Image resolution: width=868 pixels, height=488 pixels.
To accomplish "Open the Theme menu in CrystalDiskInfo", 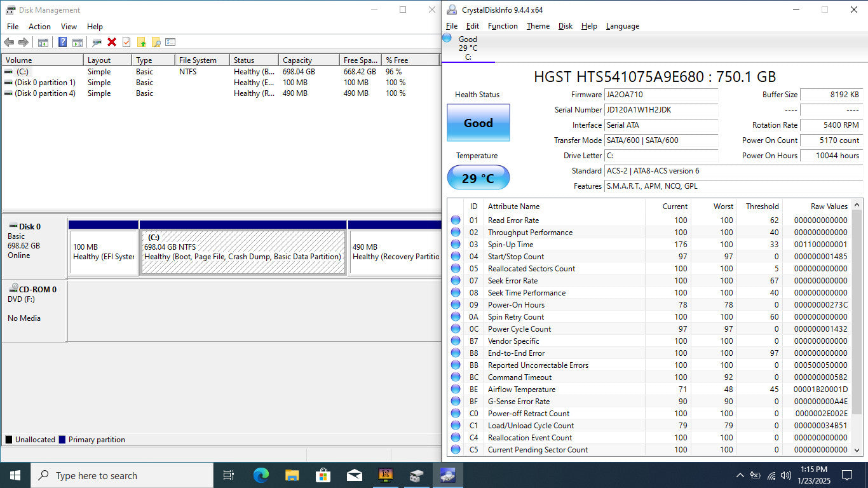I will (x=538, y=26).
